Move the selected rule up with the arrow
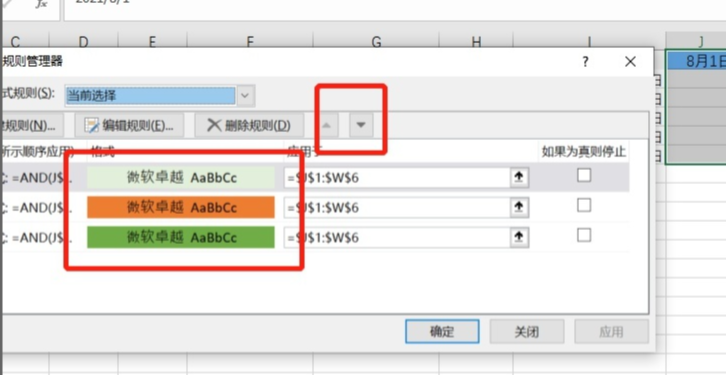 [x=327, y=125]
